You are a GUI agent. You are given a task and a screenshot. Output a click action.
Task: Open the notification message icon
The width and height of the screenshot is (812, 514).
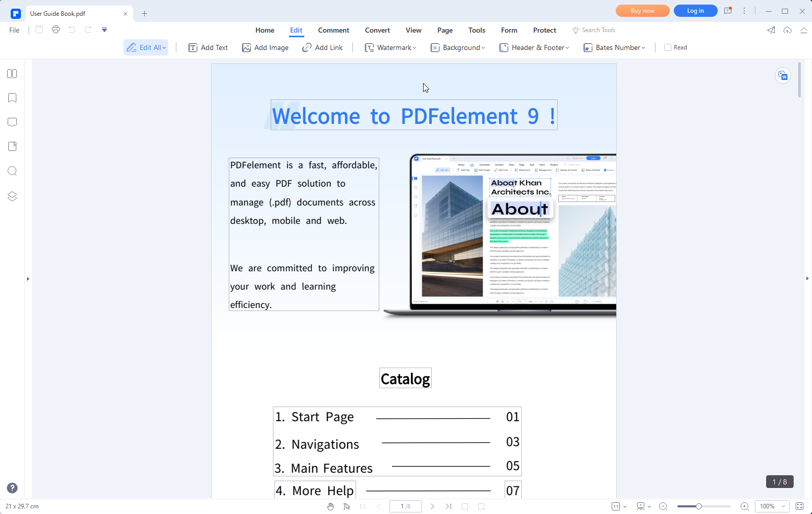tap(728, 11)
